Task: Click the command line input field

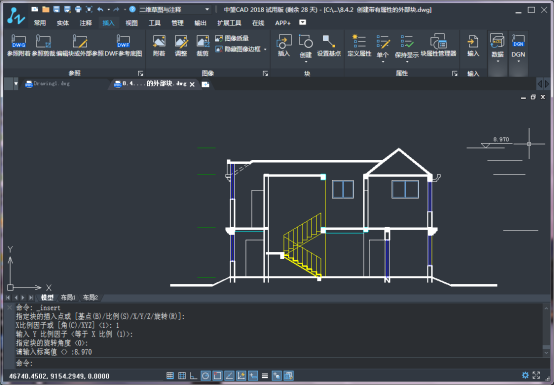Action: coord(278,363)
